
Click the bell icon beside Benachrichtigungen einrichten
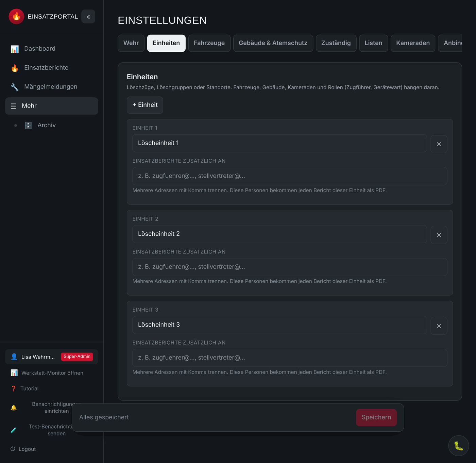pos(14,408)
